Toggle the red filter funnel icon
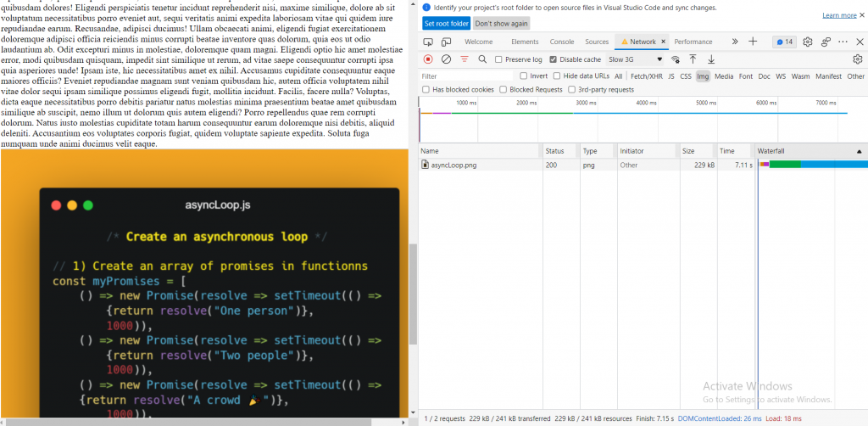The height and width of the screenshot is (426, 868). (x=464, y=59)
